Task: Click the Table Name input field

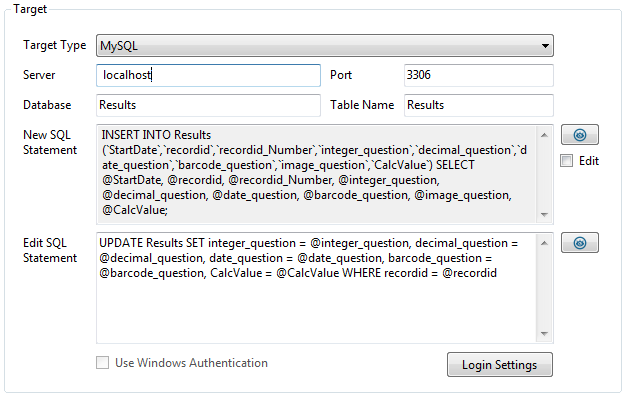Action: (479, 105)
